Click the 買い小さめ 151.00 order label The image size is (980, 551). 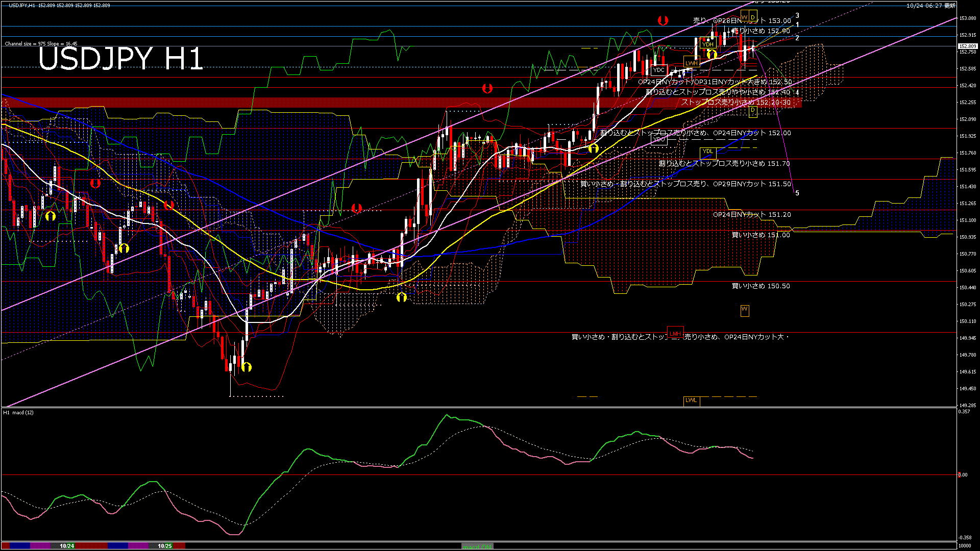[x=761, y=235]
